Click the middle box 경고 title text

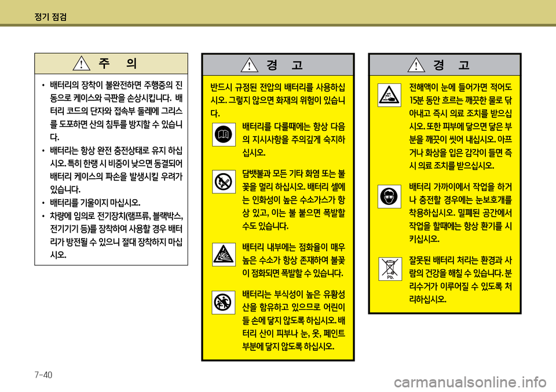285,65
